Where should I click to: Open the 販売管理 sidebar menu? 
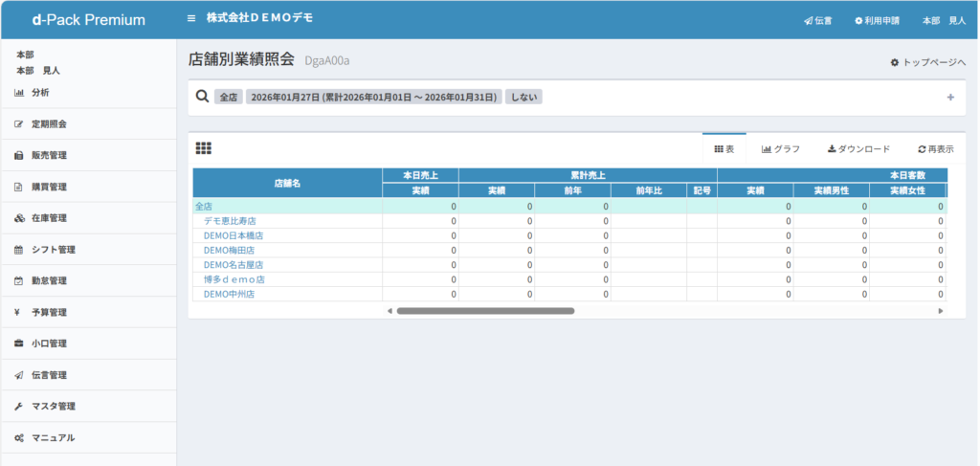(x=48, y=155)
